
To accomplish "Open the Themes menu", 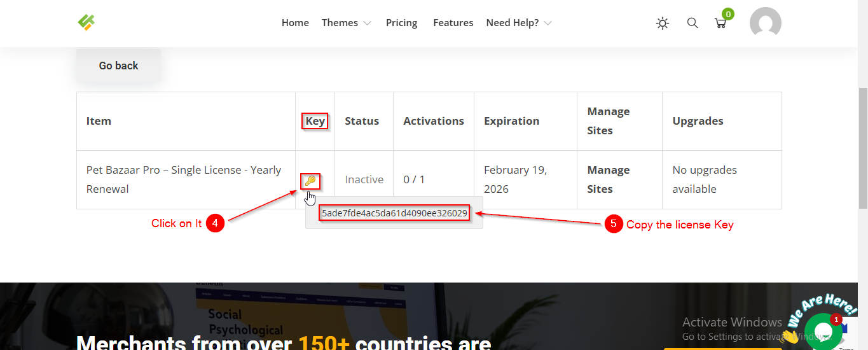I will point(340,23).
